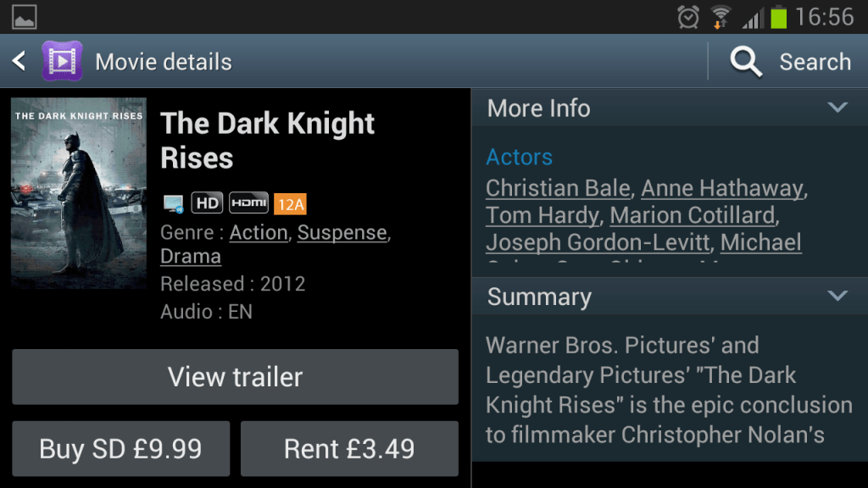Tap the HD badge icon
Viewport: 868px width, 488px height.
(207, 203)
